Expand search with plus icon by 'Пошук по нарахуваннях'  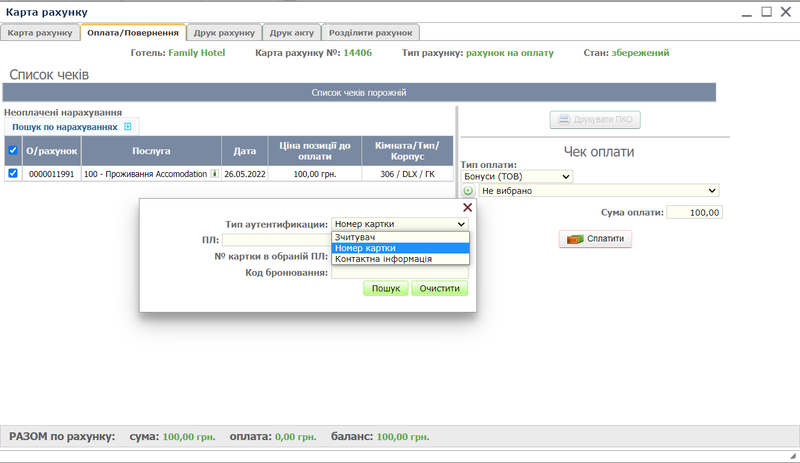click(x=127, y=127)
